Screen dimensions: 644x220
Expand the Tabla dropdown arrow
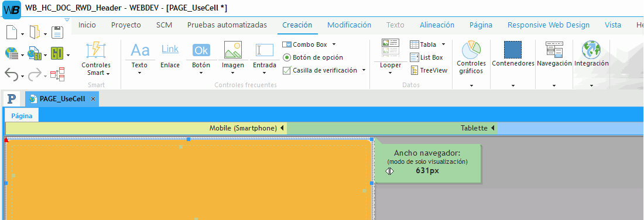coord(444,44)
